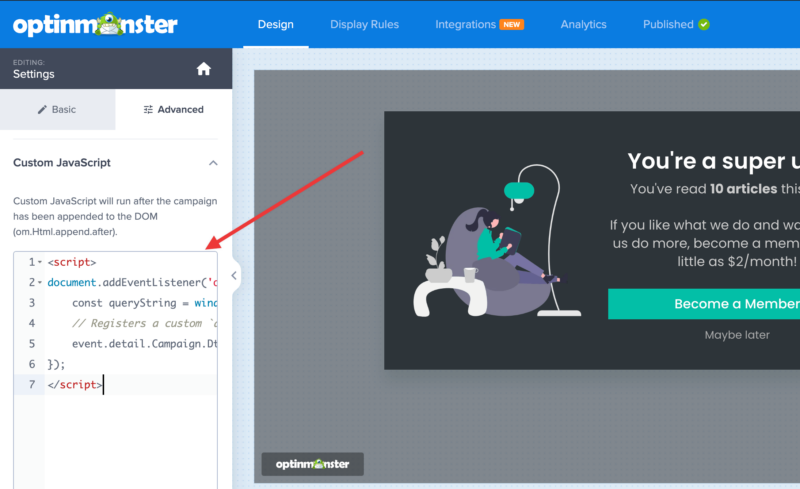Click the closing script tag on line 7
This screenshot has height=489, width=800.
tap(74, 384)
